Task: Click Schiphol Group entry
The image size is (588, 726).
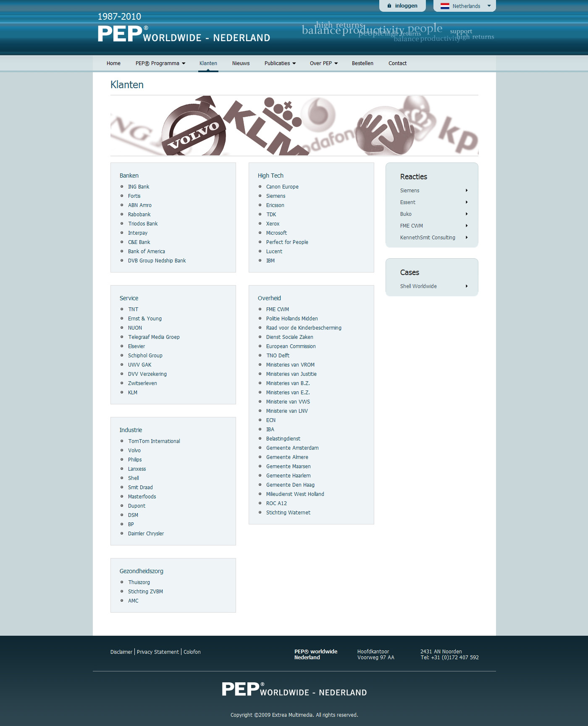Action: (x=145, y=356)
